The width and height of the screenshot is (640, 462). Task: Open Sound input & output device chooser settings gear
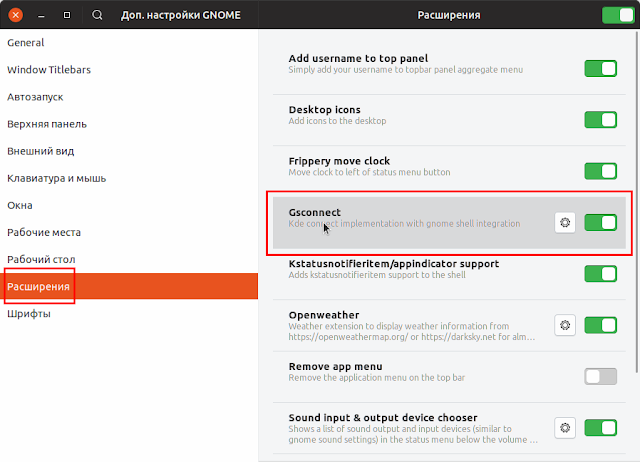(565, 428)
